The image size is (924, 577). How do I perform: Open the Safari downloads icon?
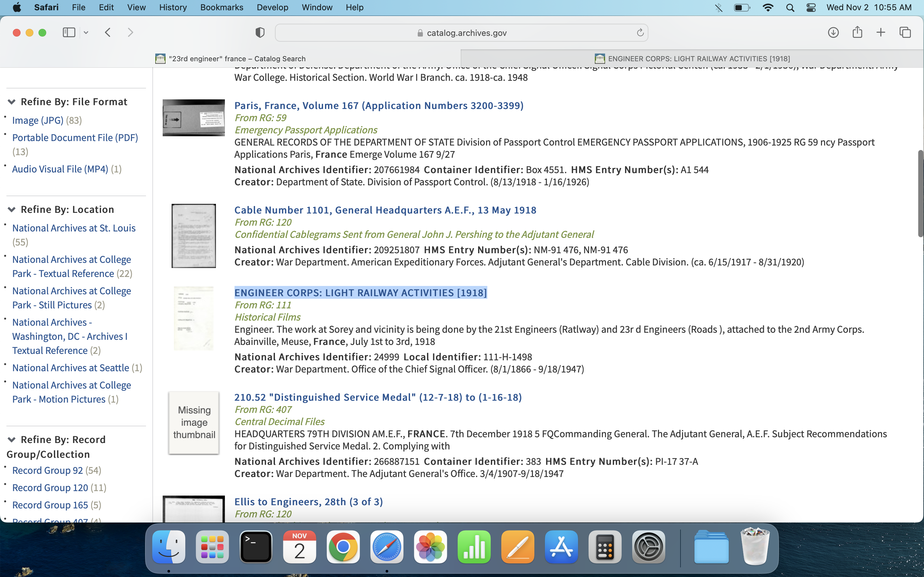833,32
